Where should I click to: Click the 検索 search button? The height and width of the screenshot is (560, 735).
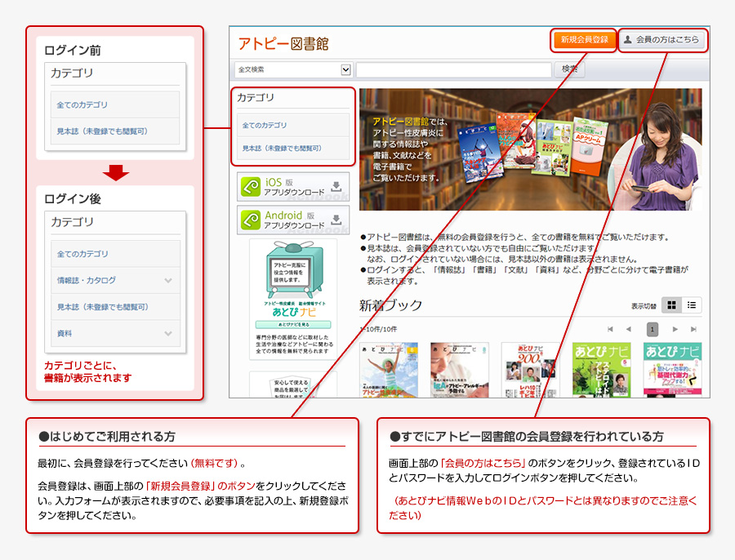click(x=570, y=69)
